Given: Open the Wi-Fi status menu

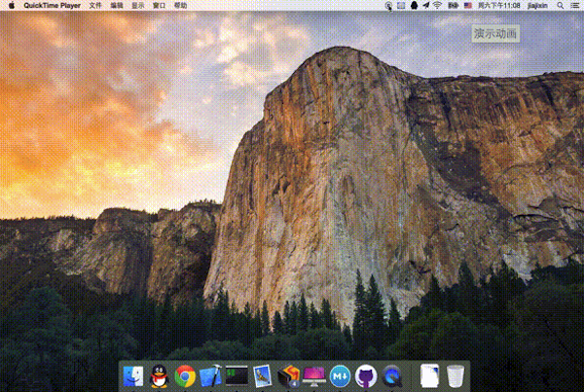Looking at the screenshot, I should (438, 5).
